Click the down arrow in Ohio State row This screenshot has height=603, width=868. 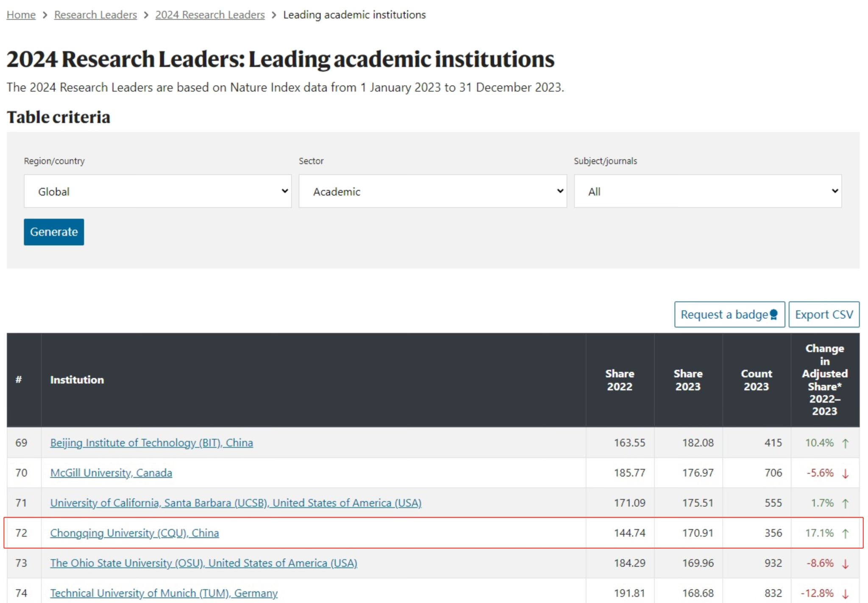pos(845,564)
